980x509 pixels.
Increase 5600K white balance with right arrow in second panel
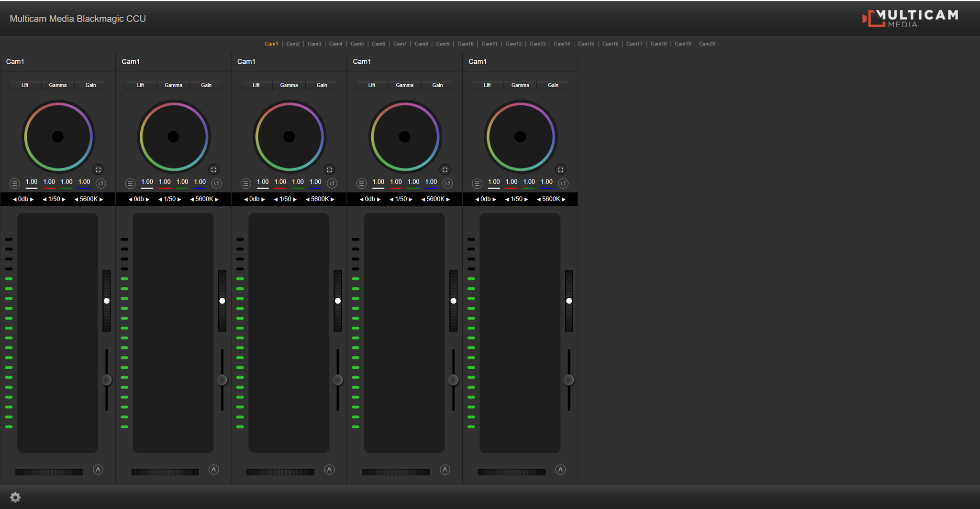click(x=217, y=199)
